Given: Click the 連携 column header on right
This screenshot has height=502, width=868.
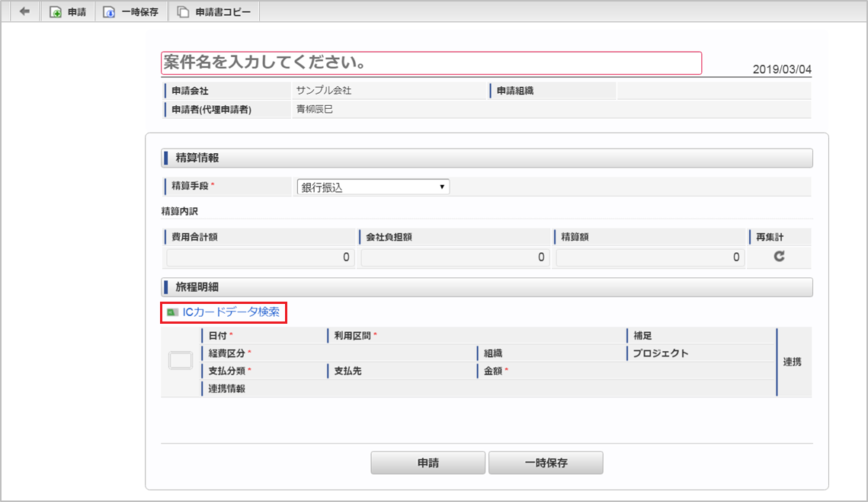Looking at the screenshot, I should pos(792,361).
